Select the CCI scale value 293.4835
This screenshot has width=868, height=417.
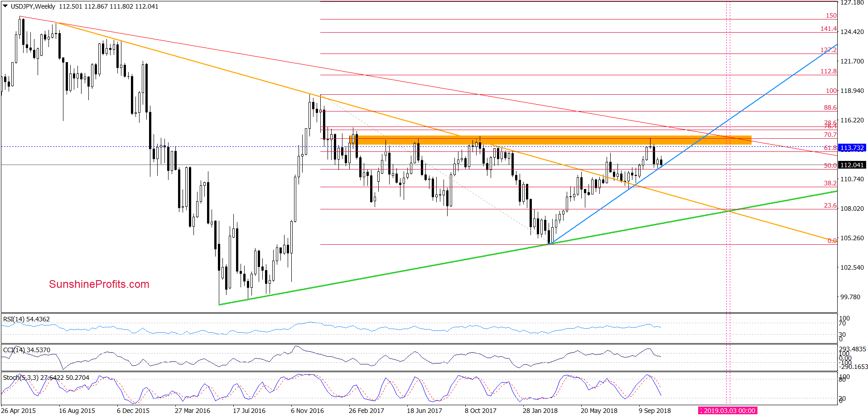pos(853,349)
